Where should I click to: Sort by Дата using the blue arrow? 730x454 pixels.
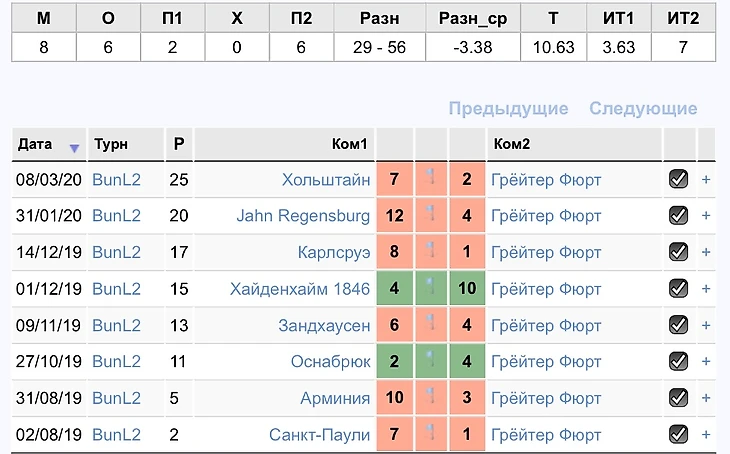click(74, 148)
